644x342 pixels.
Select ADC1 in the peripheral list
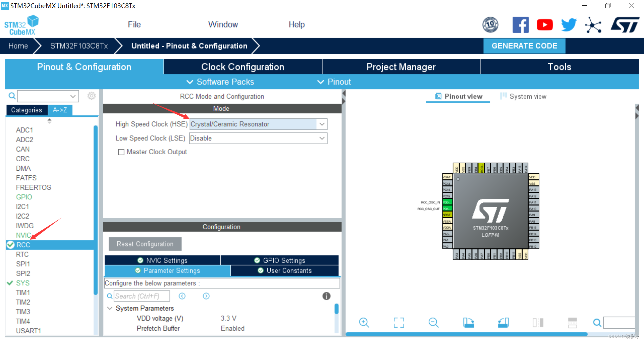[24, 130]
